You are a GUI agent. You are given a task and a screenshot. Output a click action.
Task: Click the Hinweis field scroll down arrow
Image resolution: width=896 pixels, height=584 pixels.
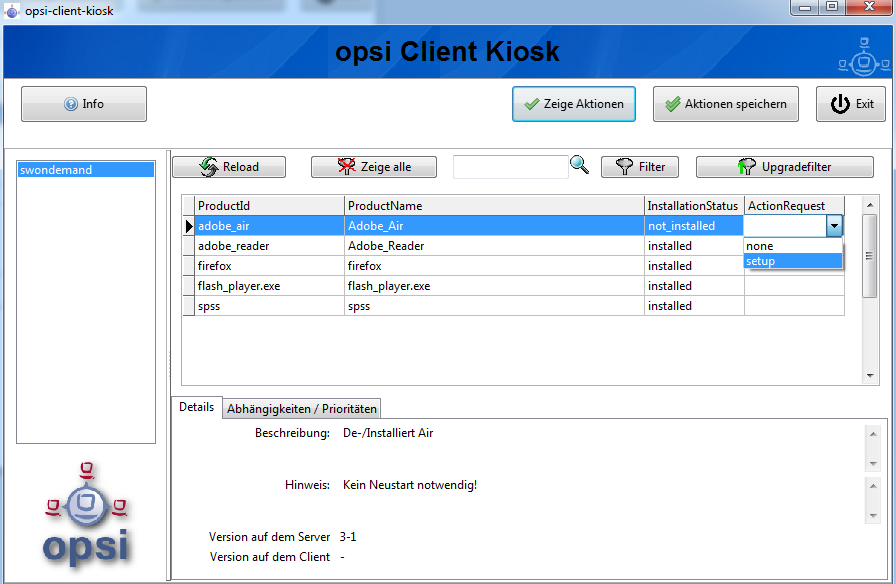873,515
